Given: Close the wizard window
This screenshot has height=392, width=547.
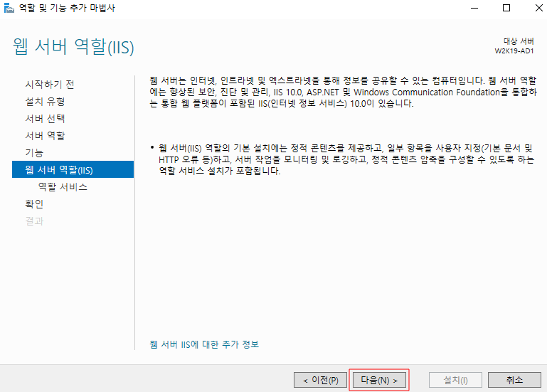Looking at the screenshot, I should click(x=539, y=8).
